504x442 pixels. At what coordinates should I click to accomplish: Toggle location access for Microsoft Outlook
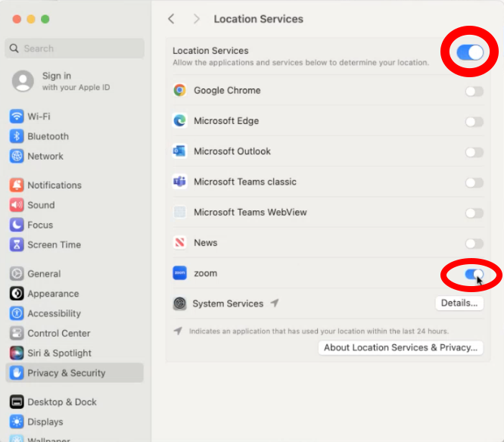(x=474, y=152)
